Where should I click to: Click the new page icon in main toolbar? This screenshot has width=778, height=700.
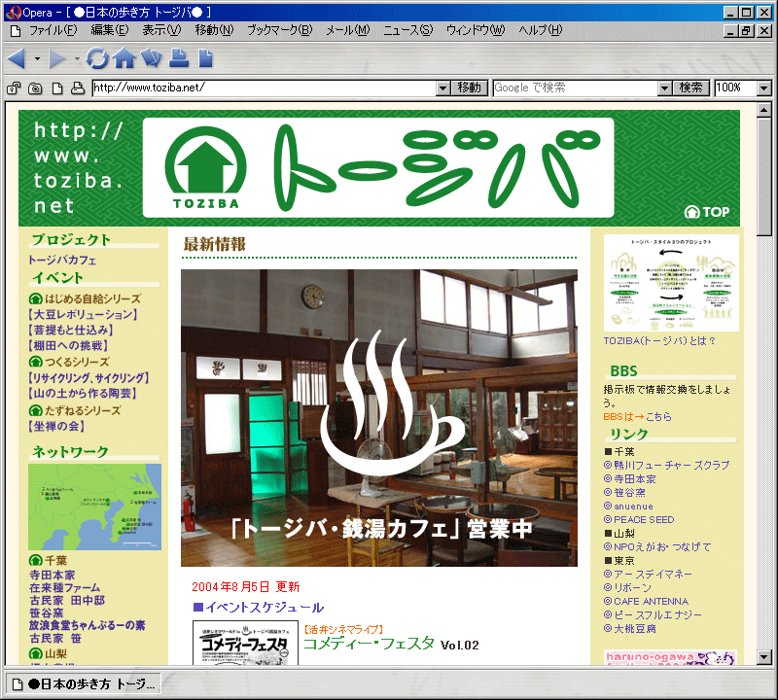pyautogui.click(x=205, y=58)
